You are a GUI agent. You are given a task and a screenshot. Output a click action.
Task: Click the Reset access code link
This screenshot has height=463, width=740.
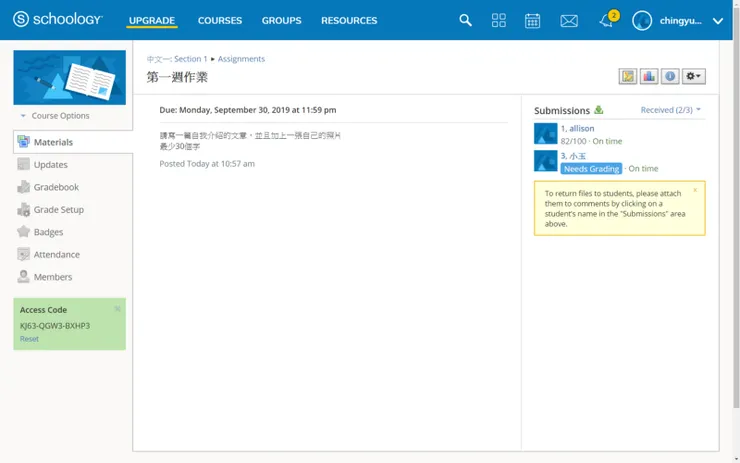(29, 339)
